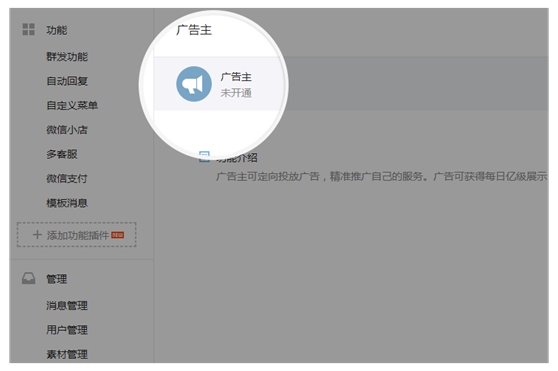Open 消息管理 under 管理
The height and width of the screenshot is (371, 558).
(67, 306)
